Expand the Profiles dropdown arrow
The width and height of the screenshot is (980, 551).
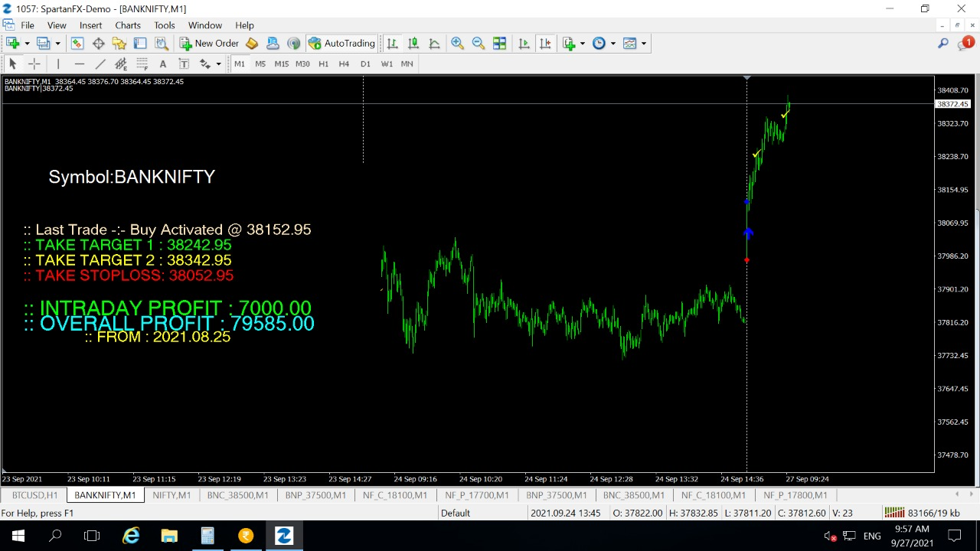coord(58,44)
